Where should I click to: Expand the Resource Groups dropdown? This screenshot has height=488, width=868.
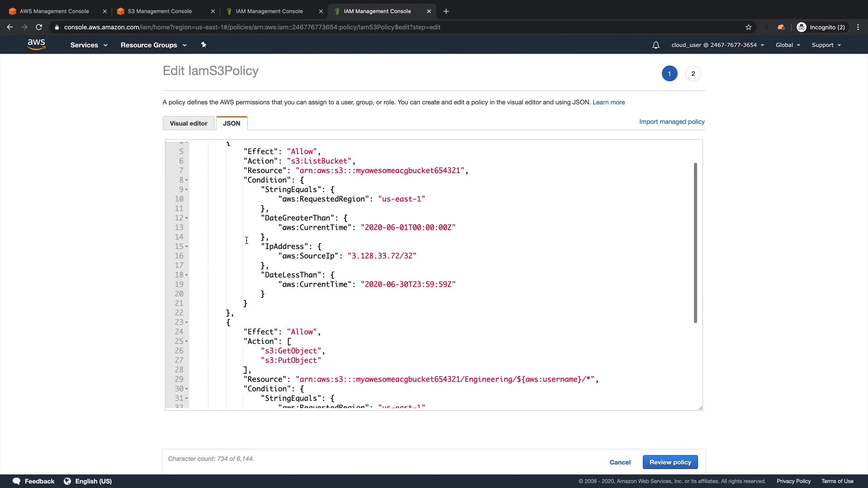pyautogui.click(x=153, y=45)
